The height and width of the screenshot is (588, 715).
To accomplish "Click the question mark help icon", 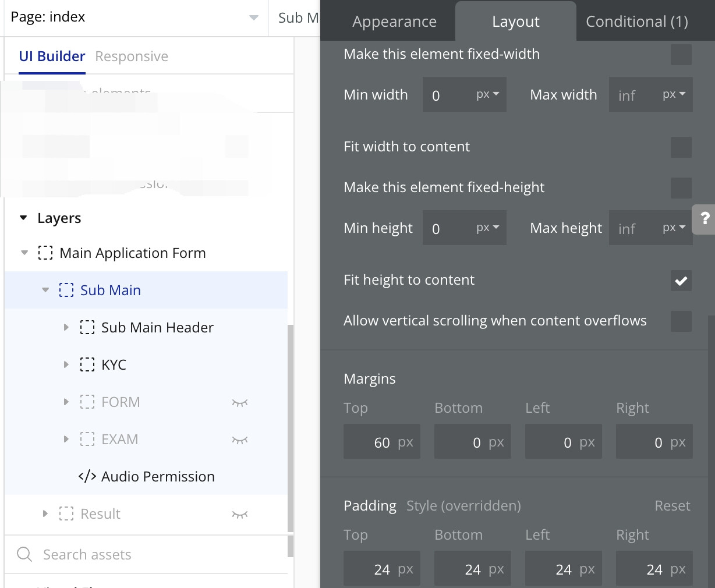I will pyautogui.click(x=705, y=219).
